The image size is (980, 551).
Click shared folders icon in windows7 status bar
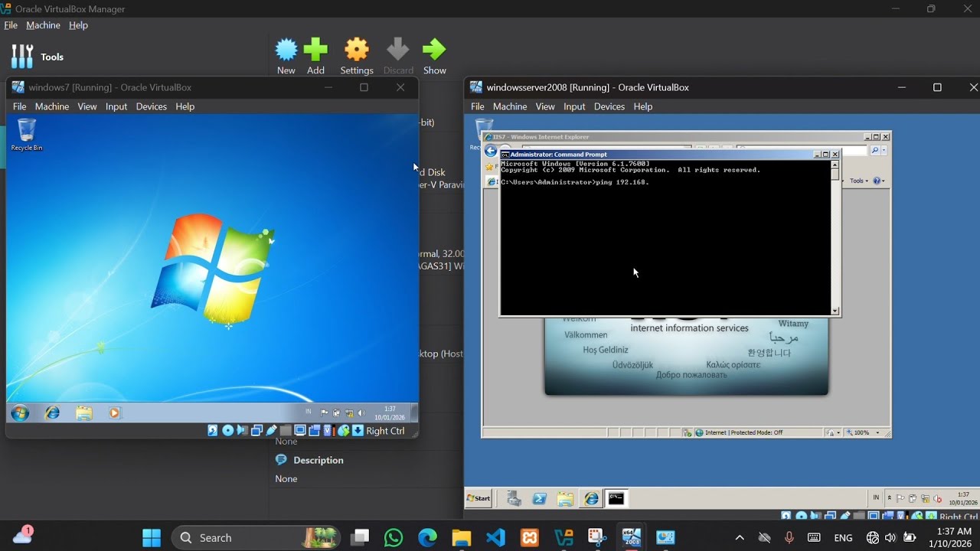[x=286, y=431]
